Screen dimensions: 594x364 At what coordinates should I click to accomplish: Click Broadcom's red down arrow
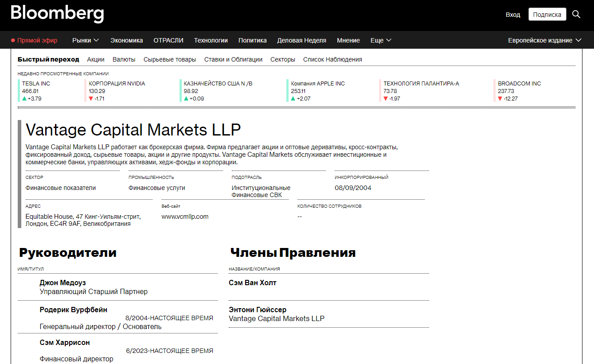500,98
